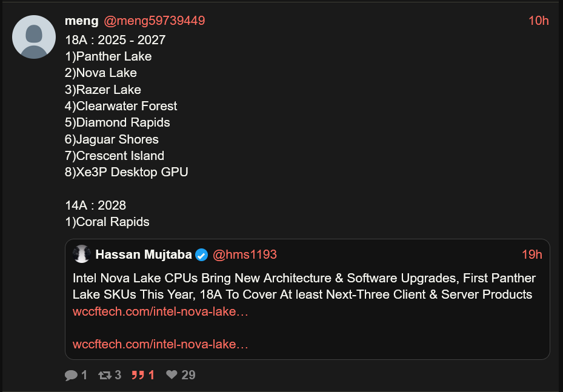
Task: Click the retweet arrows icon
Action: point(105,375)
